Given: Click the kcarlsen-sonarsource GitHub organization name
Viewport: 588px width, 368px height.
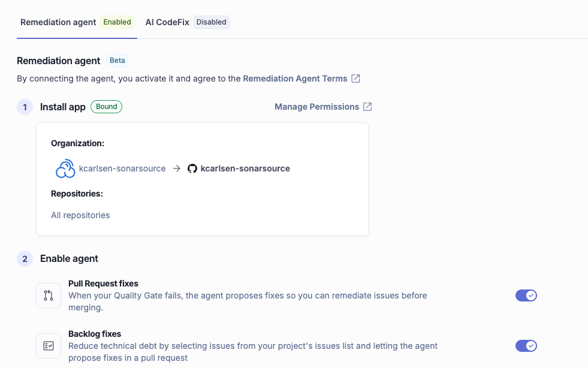Looking at the screenshot, I should pyautogui.click(x=245, y=169).
